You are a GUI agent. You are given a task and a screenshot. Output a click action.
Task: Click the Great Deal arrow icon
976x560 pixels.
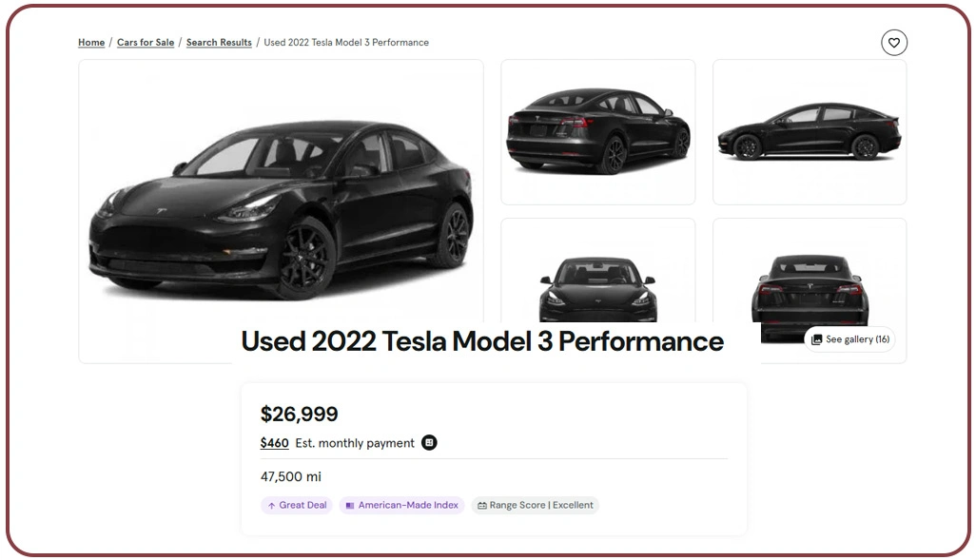tap(271, 506)
